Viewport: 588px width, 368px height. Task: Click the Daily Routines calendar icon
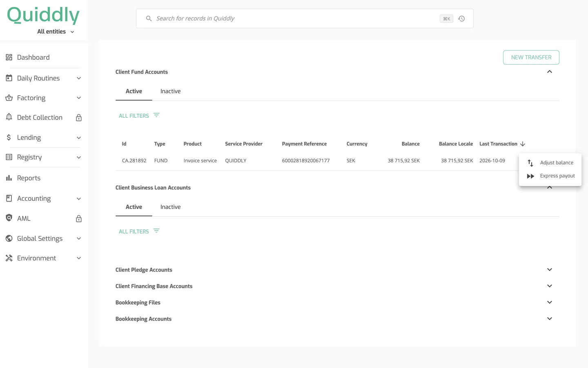point(9,78)
